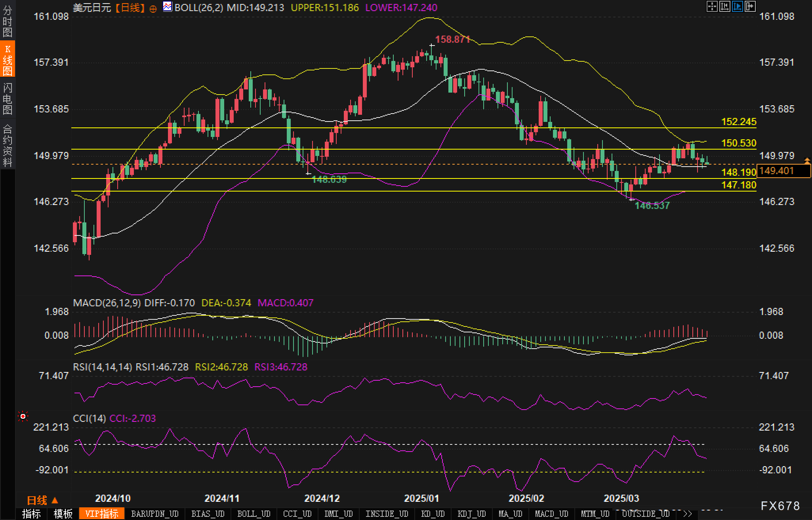Viewport: 812px width, 520px height.
Task: Click the crosshair cursor icon at top right
Action: pos(712,6)
